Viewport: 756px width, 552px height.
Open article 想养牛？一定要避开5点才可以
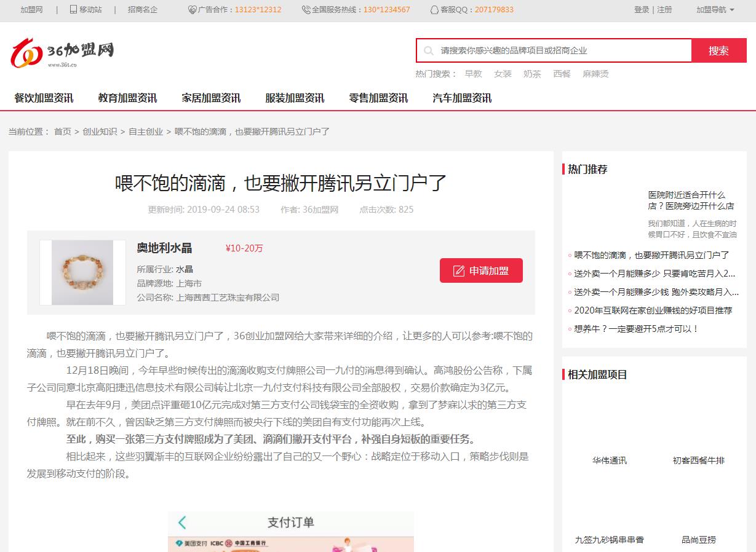tap(637, 329)
